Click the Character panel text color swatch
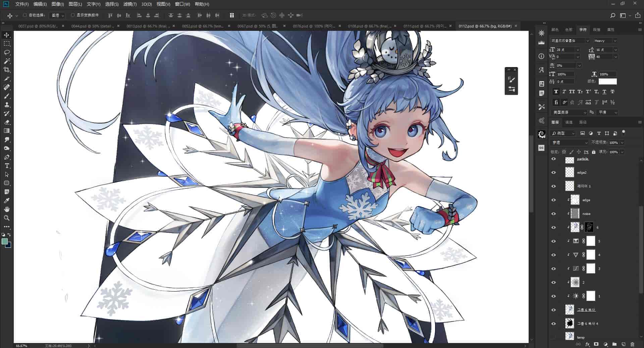 tap(607, 81)
